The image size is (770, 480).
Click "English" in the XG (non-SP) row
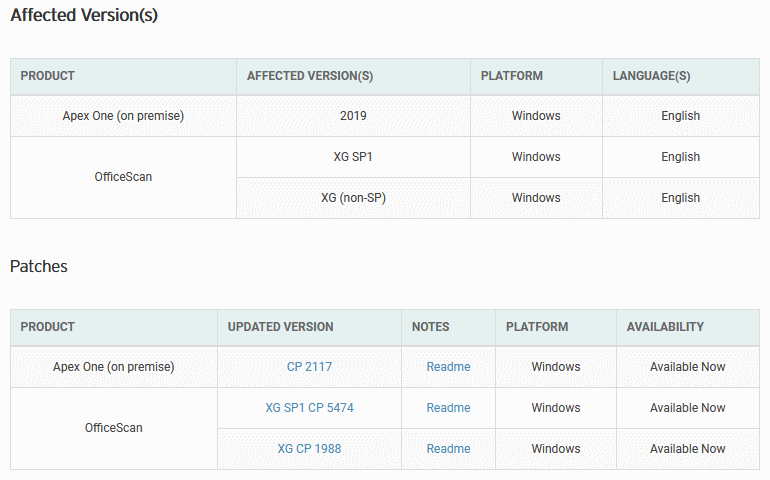681,198
